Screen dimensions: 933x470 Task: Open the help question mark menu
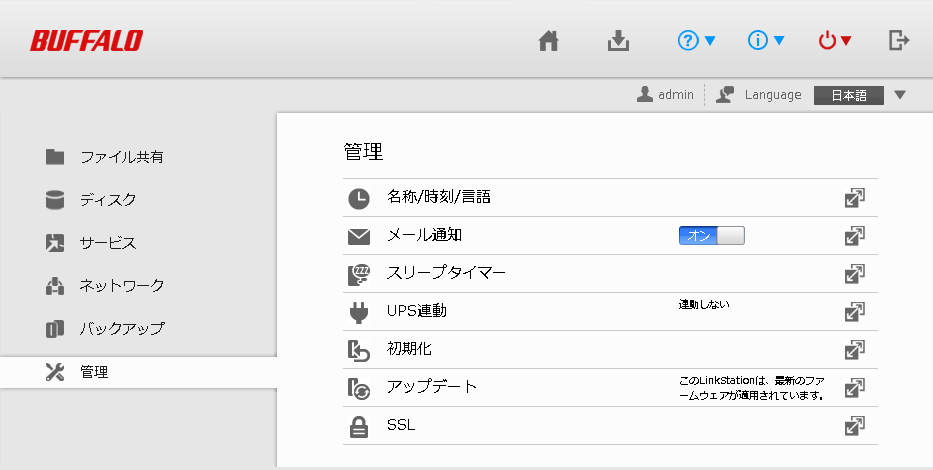(x=697, y=41)
